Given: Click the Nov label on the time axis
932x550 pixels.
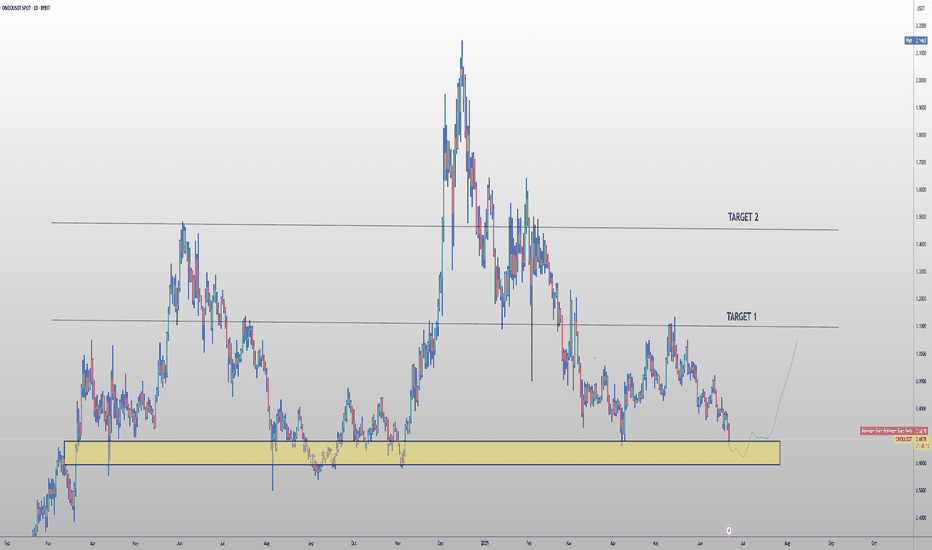Looking at the screenshot, I should tap(398, 543).
